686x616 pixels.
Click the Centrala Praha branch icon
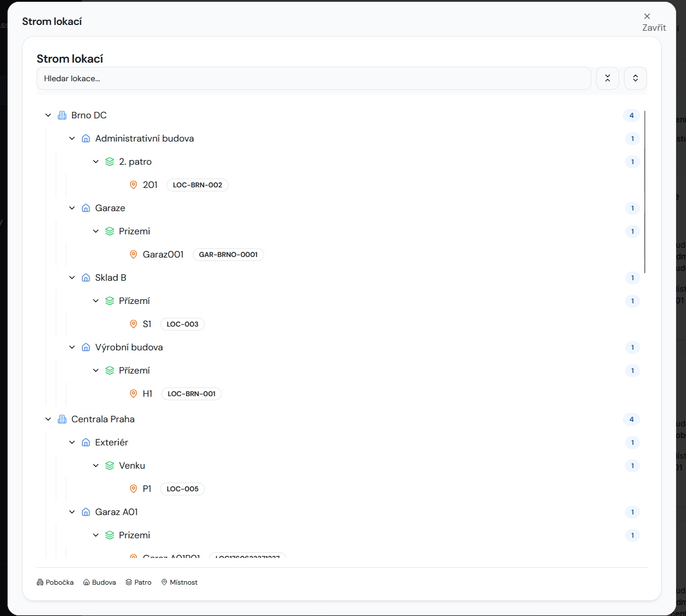point(62,419)
